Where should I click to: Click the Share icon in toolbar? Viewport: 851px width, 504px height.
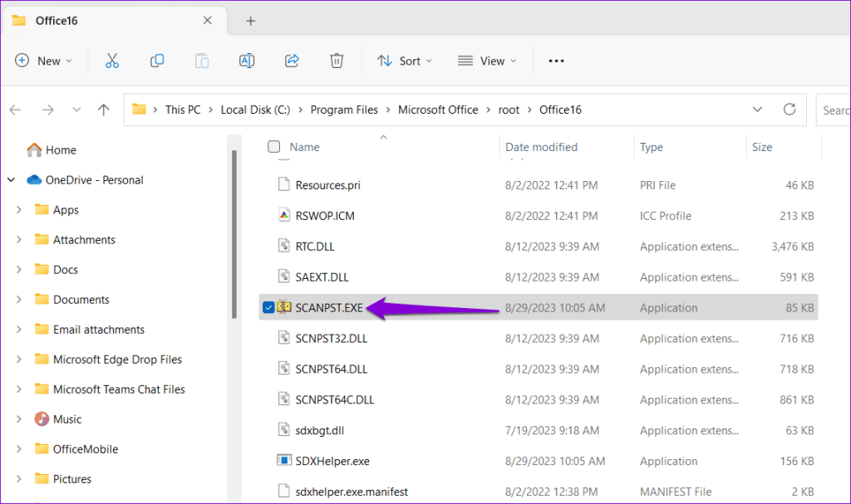[x=292, y=61]
